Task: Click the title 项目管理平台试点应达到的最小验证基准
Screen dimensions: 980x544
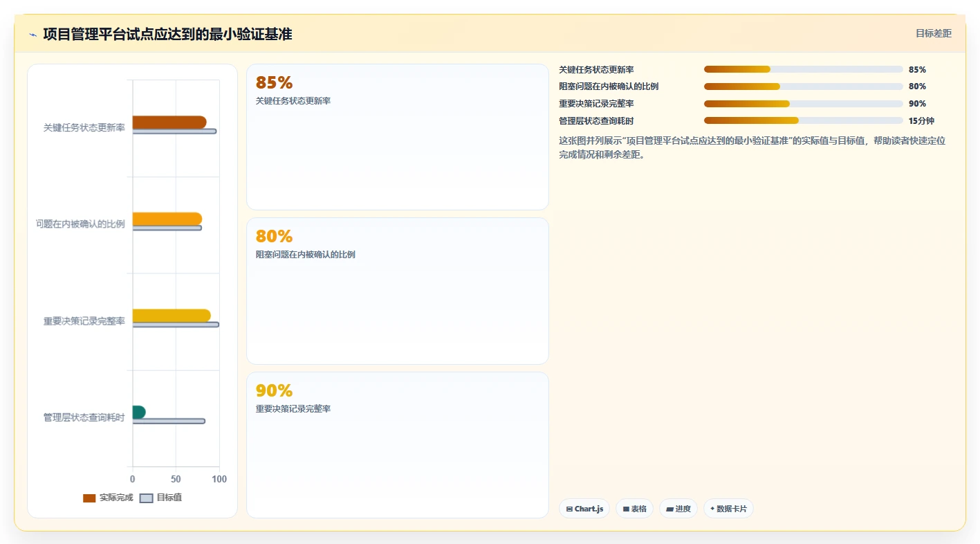Action: point(167,34)
